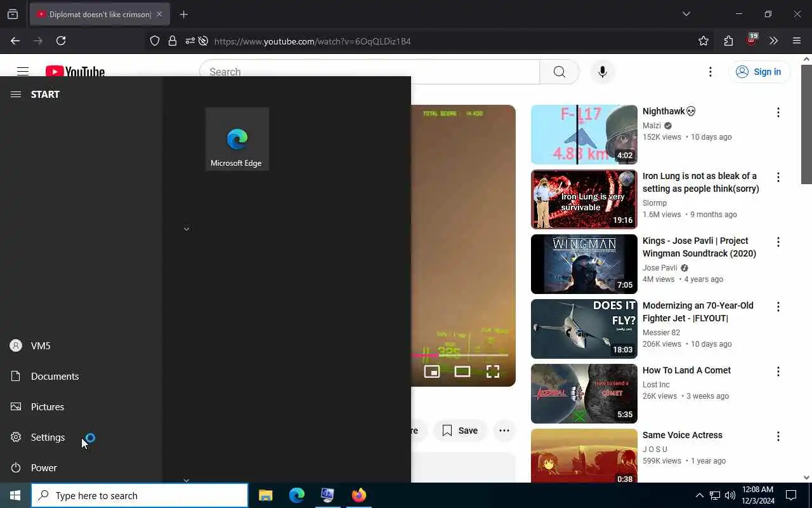Open YouTube settings three-dot menu

click(710, 72)
